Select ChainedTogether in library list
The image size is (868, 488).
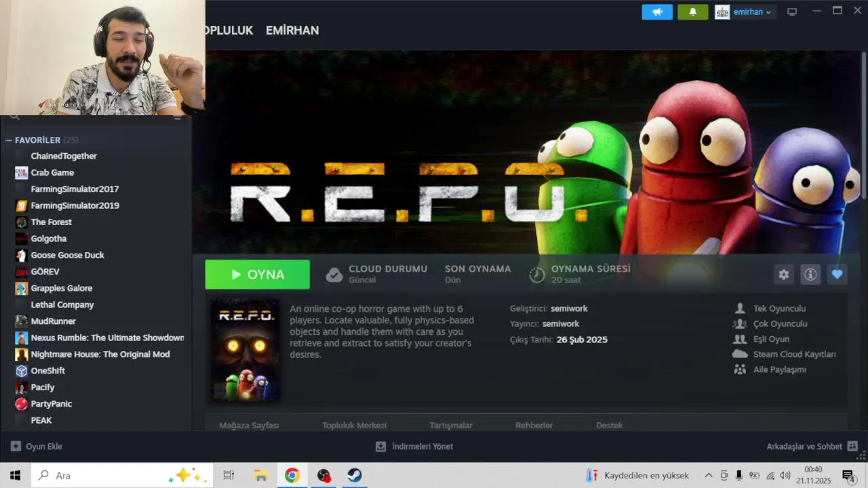pyautogui.click(x=64, y=156)
